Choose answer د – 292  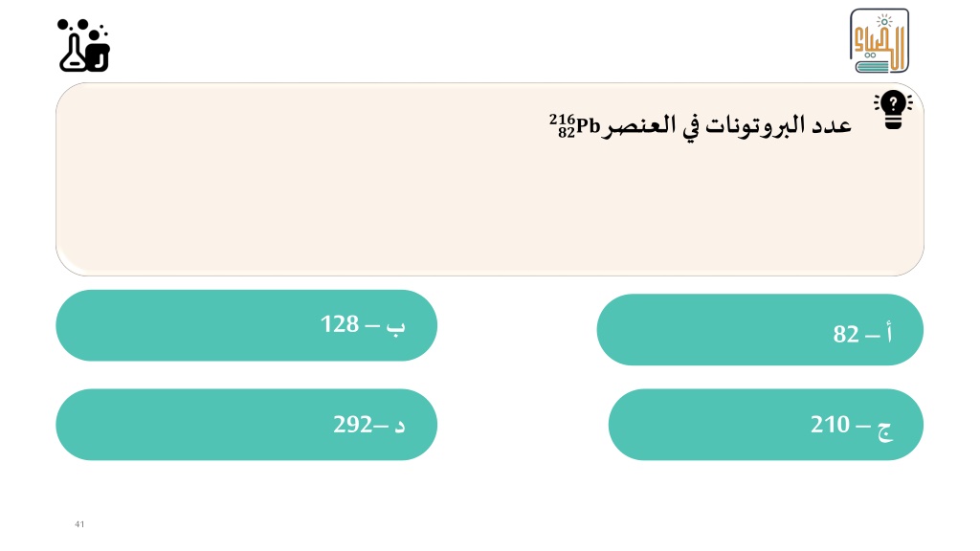pos(246,425)
